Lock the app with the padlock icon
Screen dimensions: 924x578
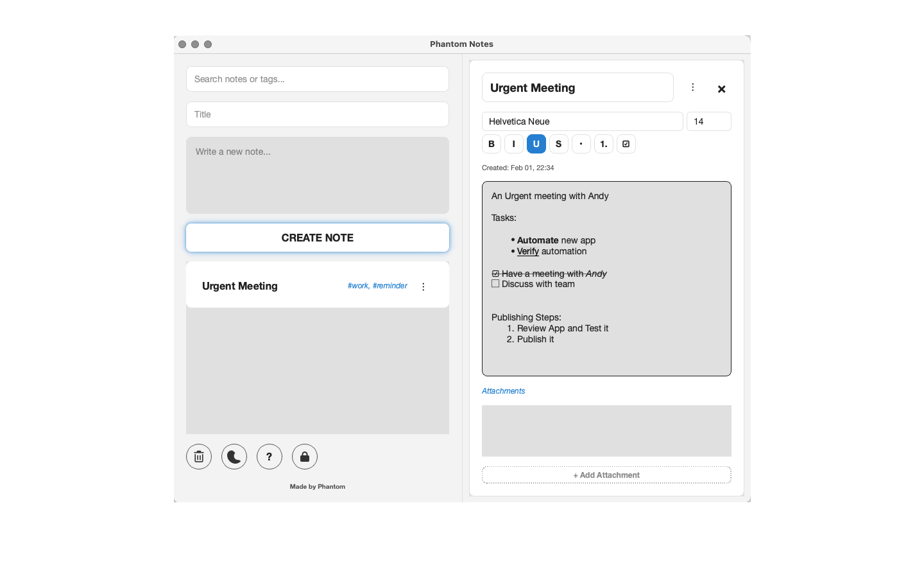(304, 456)
